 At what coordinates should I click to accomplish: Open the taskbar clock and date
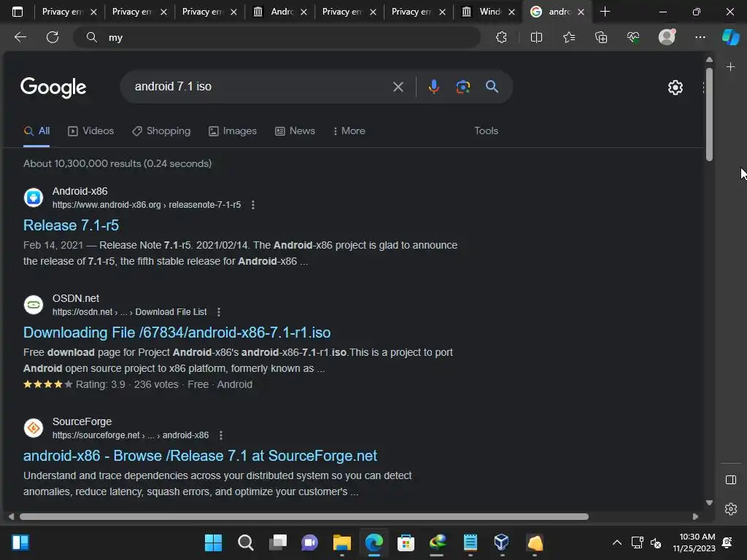pos(694,542)
